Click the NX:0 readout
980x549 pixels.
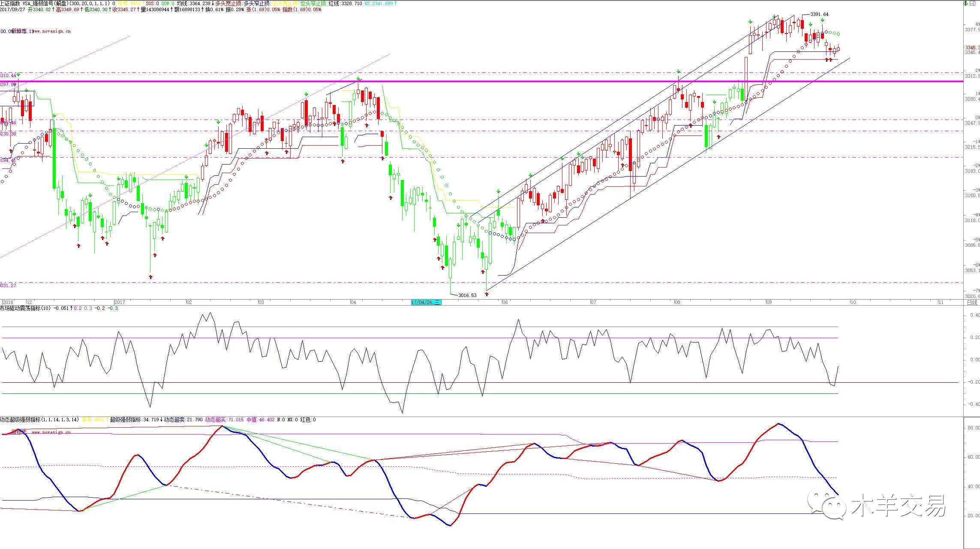tap(293, 420)
